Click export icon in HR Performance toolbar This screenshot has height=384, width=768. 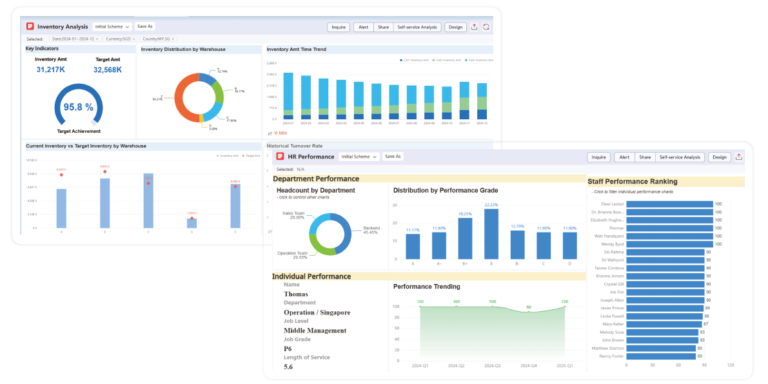(739, 157)
